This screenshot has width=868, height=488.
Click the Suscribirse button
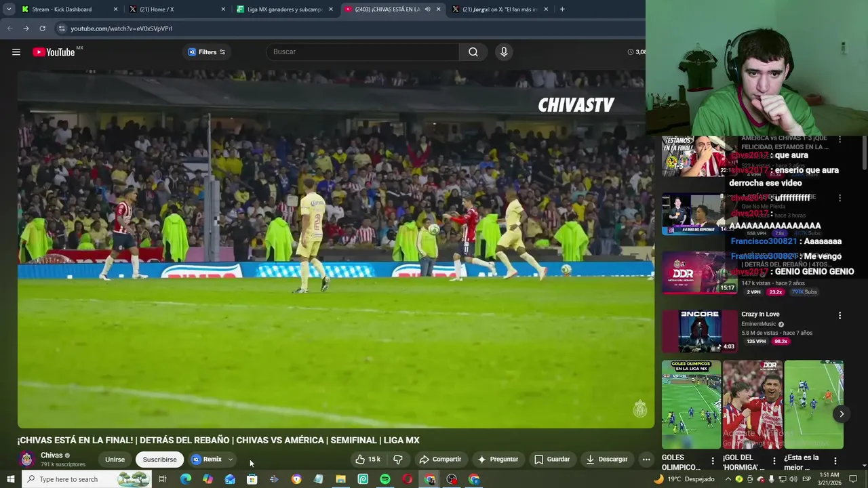pyautogui.click(x=159, y=460)
